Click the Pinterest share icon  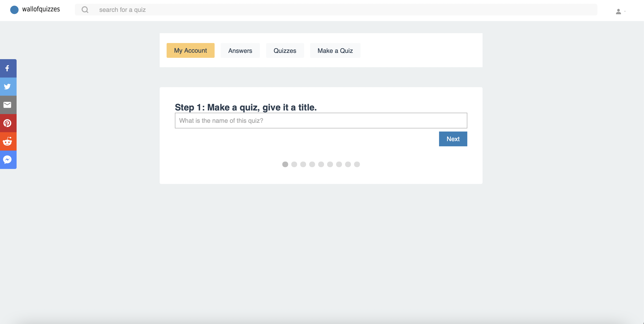[x=7, y=123]
